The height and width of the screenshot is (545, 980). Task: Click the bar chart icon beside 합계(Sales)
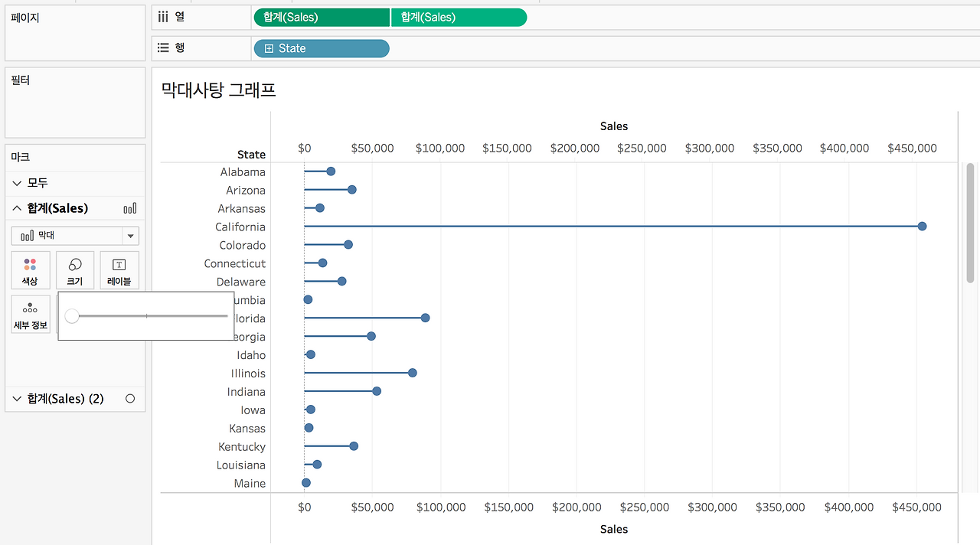pyautogui.click(x=130, y=208)
